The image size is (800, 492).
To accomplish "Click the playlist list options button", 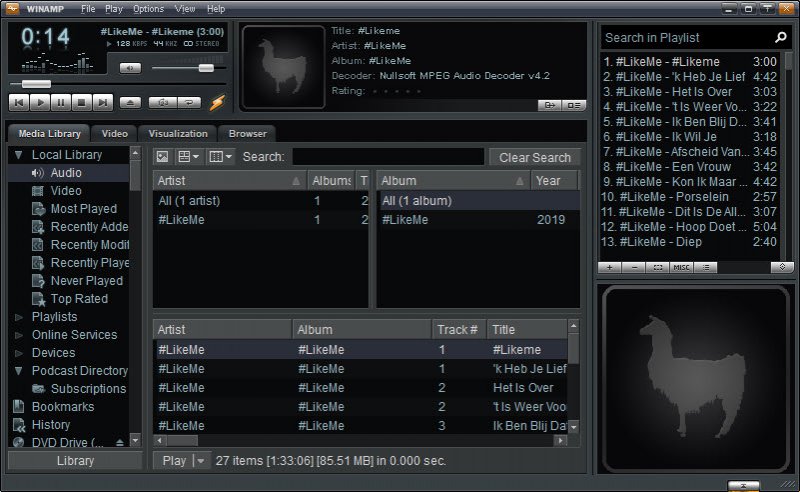I will (x=706, y=267).
